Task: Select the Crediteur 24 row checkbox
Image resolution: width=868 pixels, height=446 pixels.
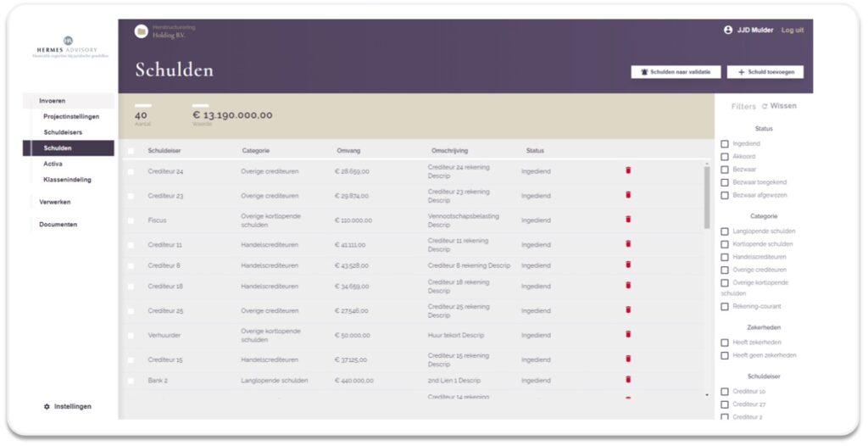Action: click(131, 172)
